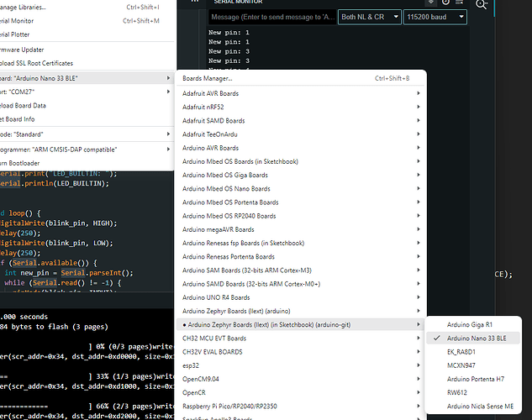Expand the Programmer: "ARM CMSIS-DAP compatible" submenu arrow

pyautogui.click(x=168, y=150)
